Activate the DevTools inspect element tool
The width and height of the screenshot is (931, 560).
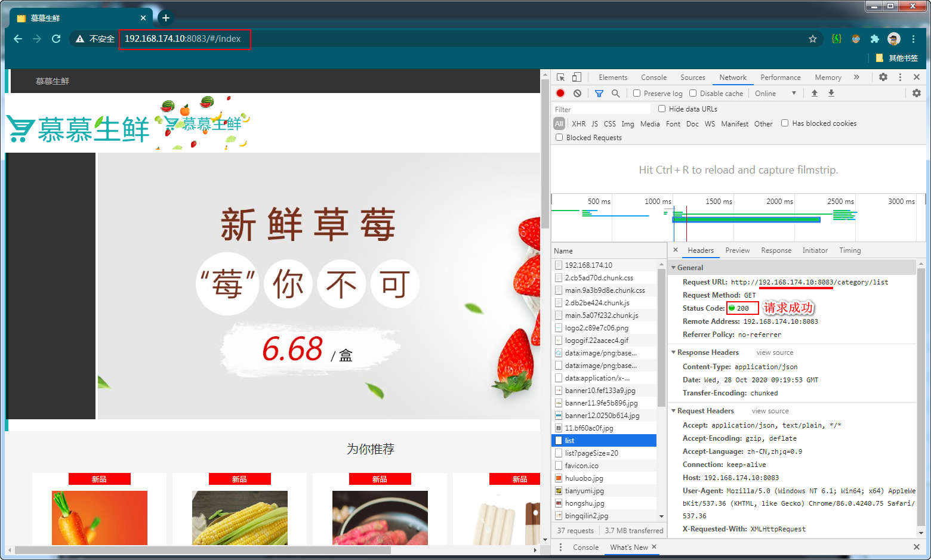click(560, 78)
